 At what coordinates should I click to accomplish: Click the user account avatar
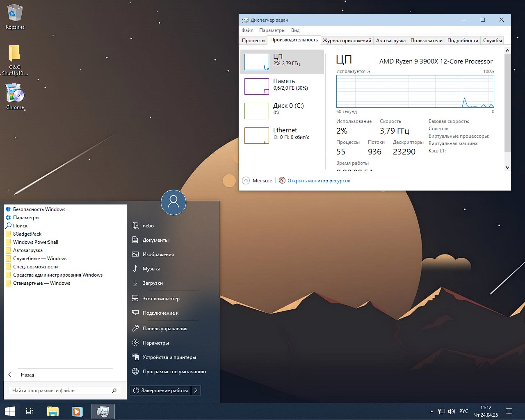[x=173, y=202]
